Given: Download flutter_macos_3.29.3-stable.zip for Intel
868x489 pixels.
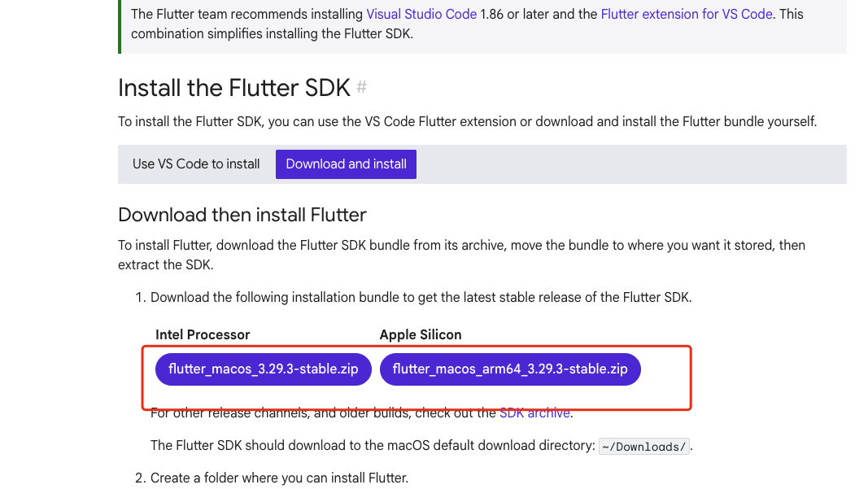Looking at the screenshot, I should (263, 369).
